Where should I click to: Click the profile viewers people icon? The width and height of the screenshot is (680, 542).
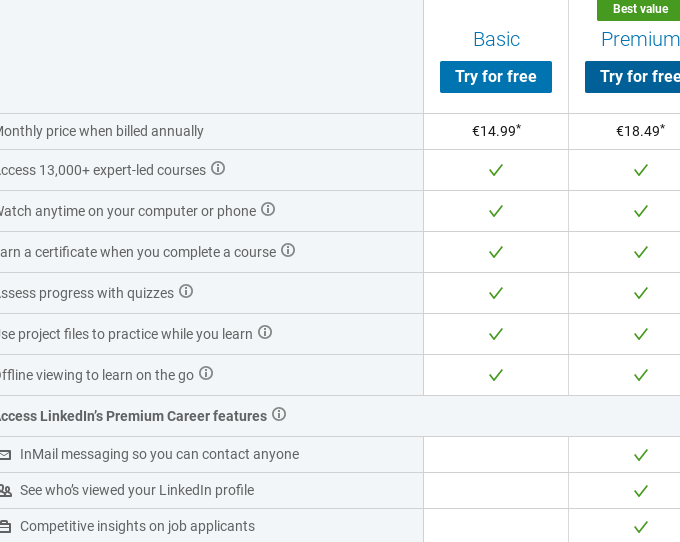coord(5,491)
